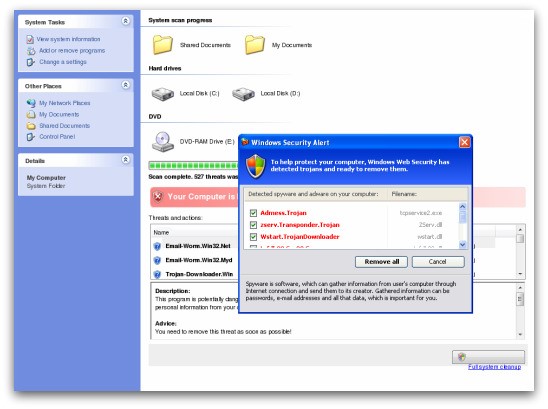Click the Windows Security Alert title bar icon
Viewport: 548px width, 409px height.
point(245,142)
